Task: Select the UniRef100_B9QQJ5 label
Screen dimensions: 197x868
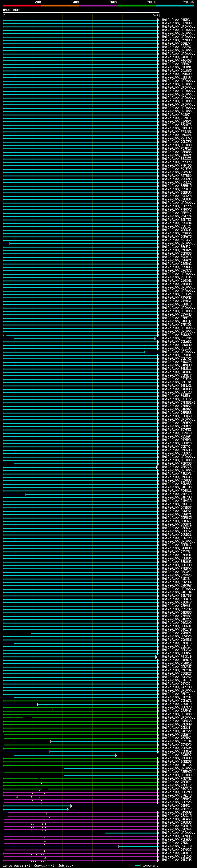Action: pyautogui.click(x=176, y=826)
